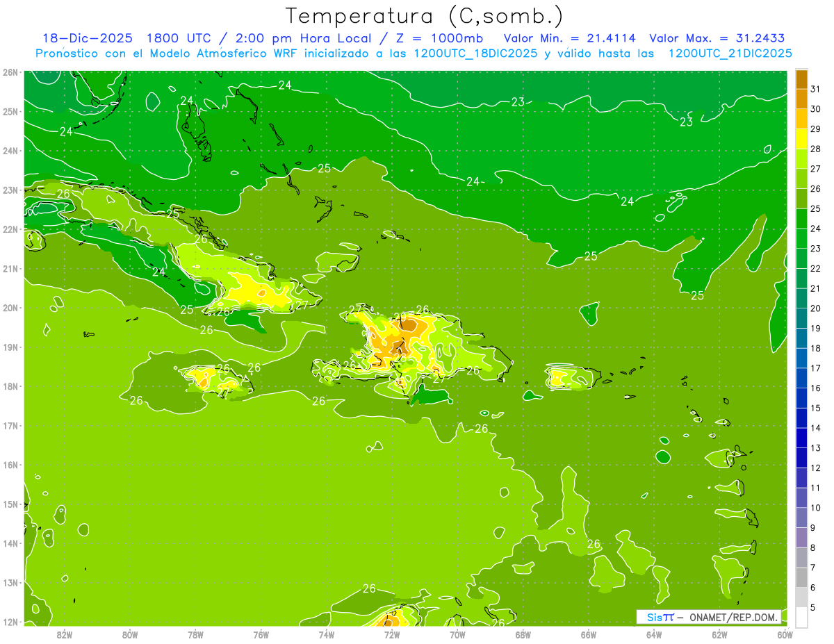The image size is (834, 644).
Task: Click the '19N' latitude axis label
Action: click(x=10, y=347)
